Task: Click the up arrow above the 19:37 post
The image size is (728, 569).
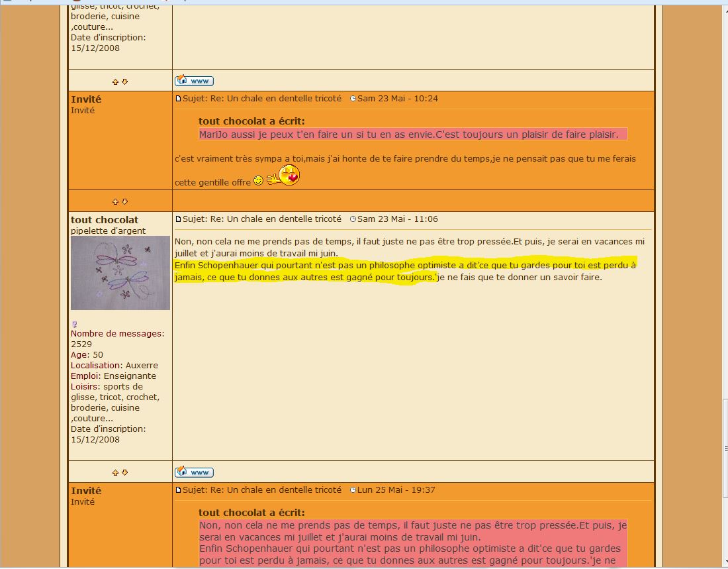Action: click(115, 472)
